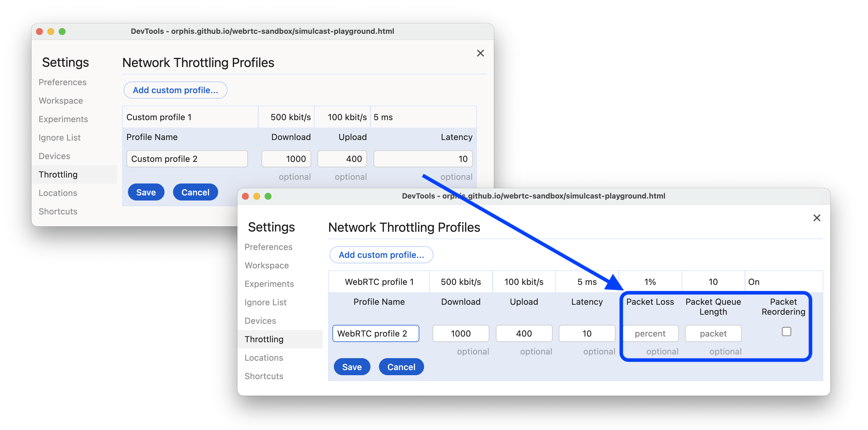Viewport: 868px width, 430px height.
Task: Click Add custom profile button in bottom panel
Action: tap(382, 255)
